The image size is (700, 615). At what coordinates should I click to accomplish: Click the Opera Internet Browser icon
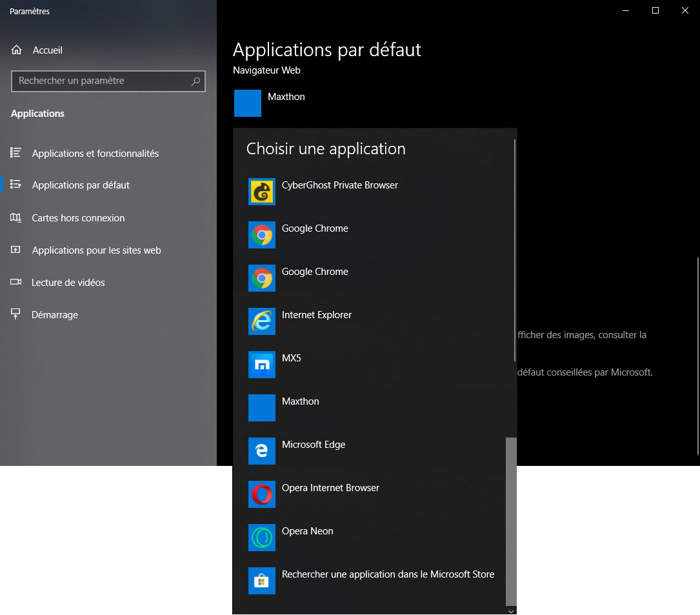coord(261,494)
